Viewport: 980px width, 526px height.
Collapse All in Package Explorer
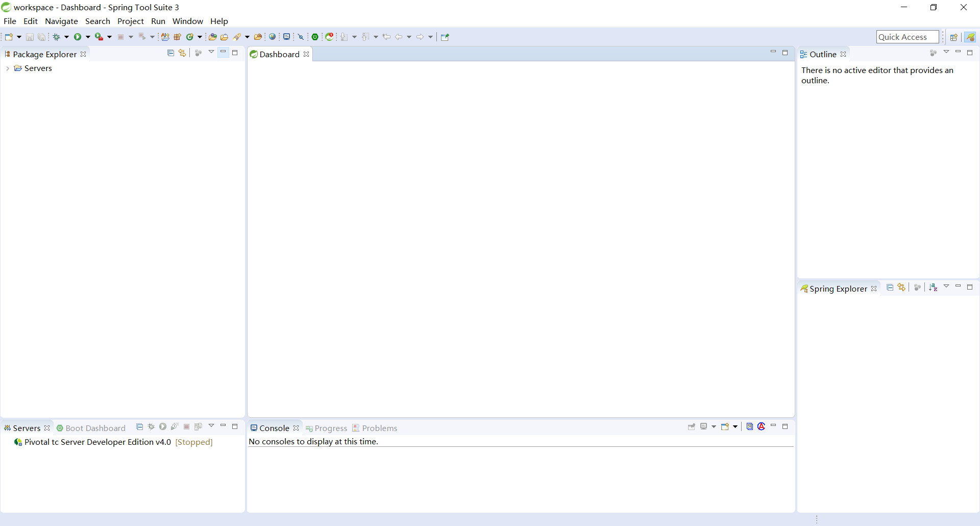[170, 53]
